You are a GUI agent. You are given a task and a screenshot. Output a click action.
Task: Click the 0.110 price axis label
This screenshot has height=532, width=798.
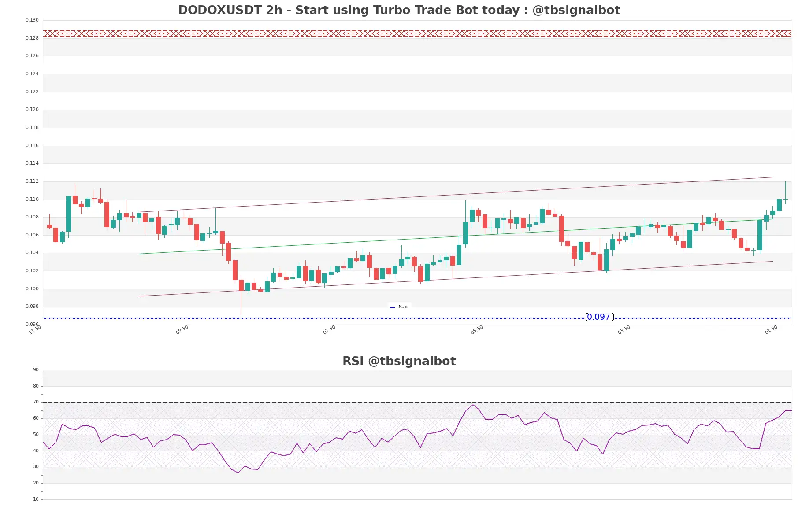click(32, 199)
